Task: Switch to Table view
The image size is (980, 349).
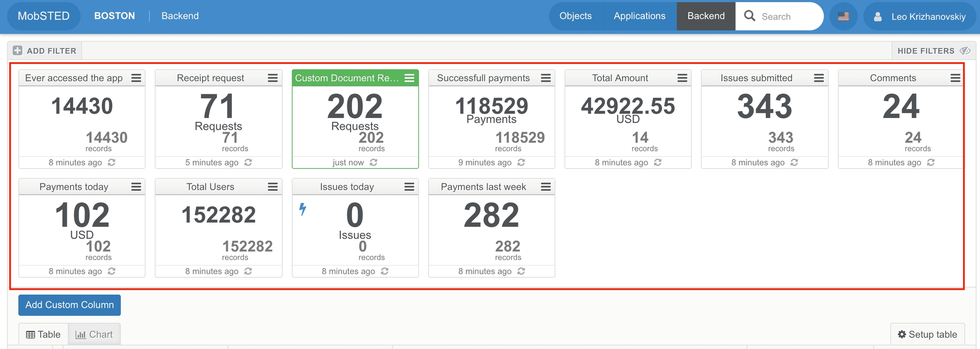Action: [x=43, y=335]
